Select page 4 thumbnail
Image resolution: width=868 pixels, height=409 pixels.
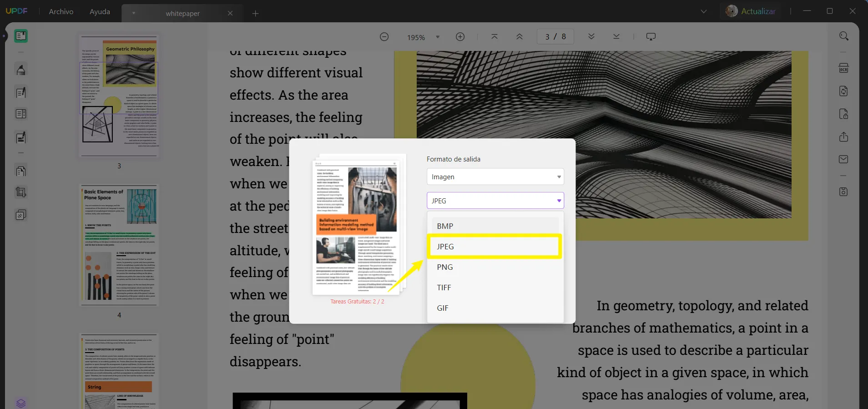[119, 245]
